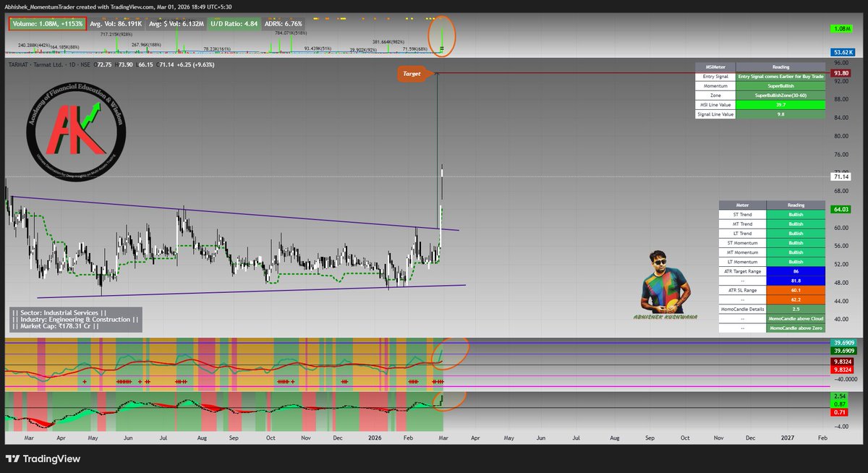Click the Bullish reading for LT Trend
The width and height of the screenshot is (868, 473).
coord(796,233)
